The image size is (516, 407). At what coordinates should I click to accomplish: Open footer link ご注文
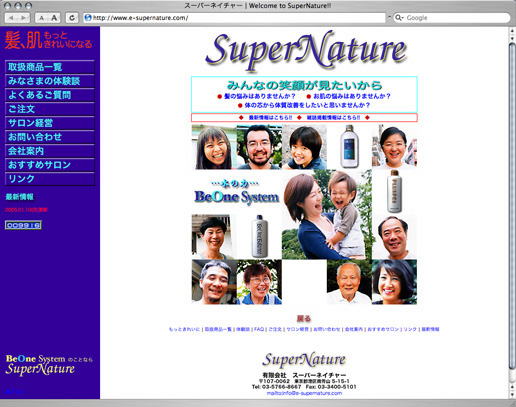click(x=275, y=329)
